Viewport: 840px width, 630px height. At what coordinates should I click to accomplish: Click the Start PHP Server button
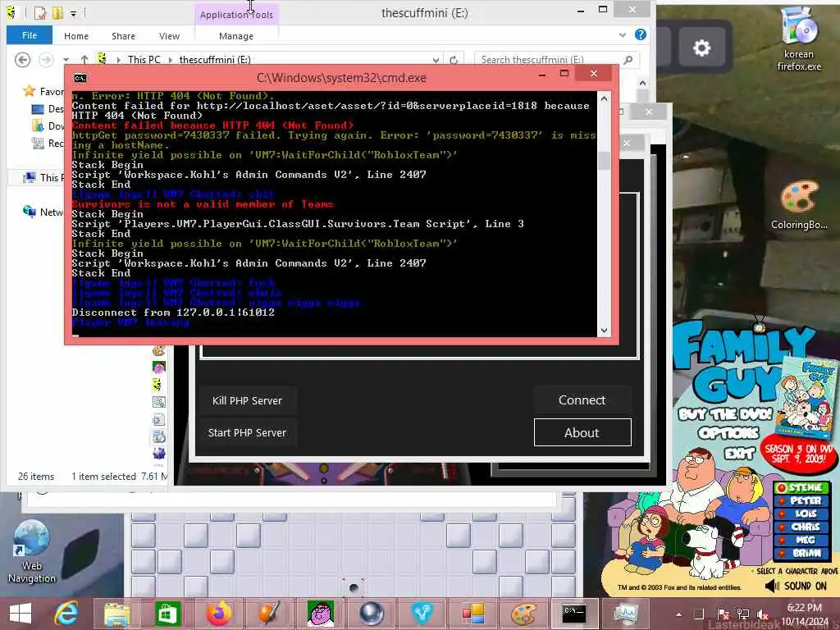(247, 433)
